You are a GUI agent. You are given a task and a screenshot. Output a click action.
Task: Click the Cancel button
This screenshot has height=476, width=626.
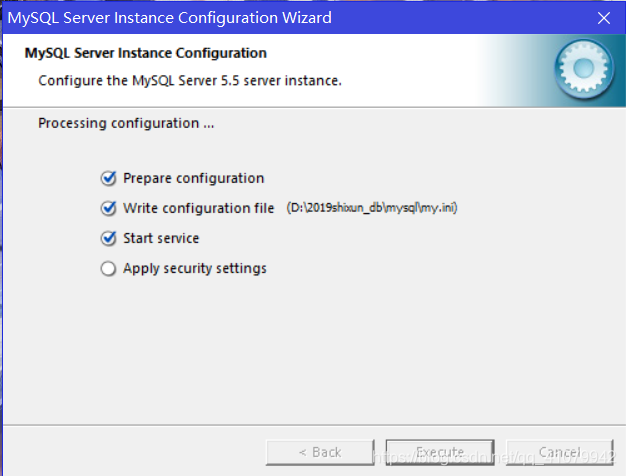point(560,452)
